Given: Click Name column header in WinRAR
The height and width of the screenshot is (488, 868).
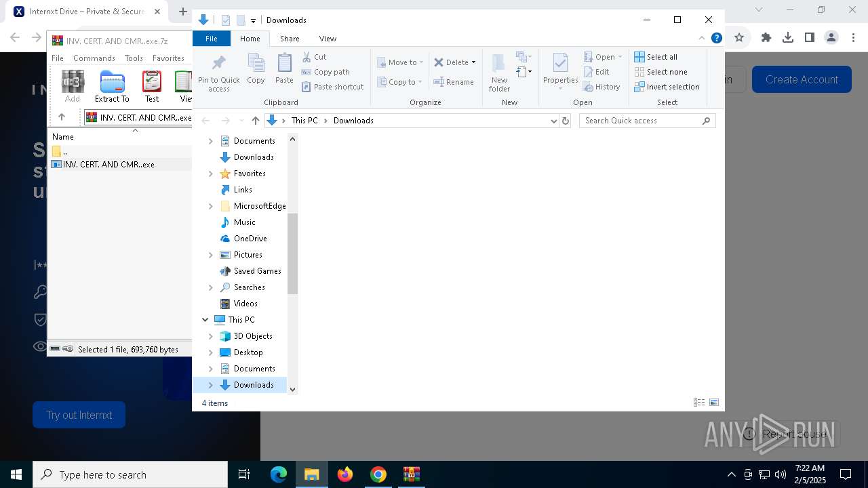Looking at the screenshot, I should 63,137.
